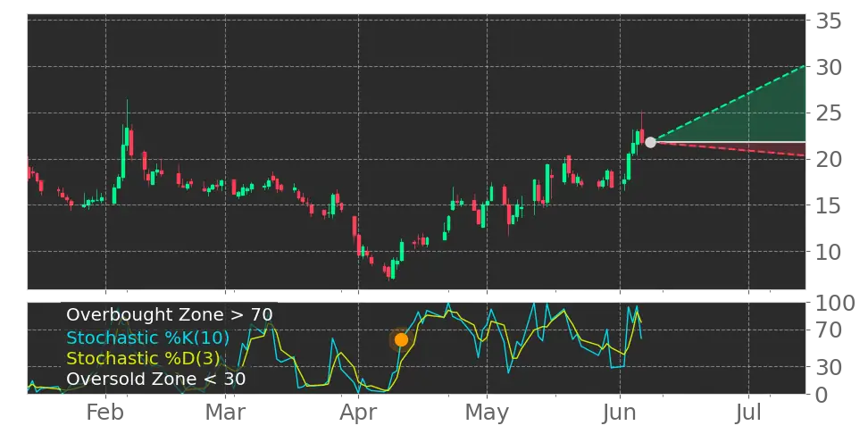
Task: Select the 'Overbought Zone > 70' legend text
Action: pos(170,314)
